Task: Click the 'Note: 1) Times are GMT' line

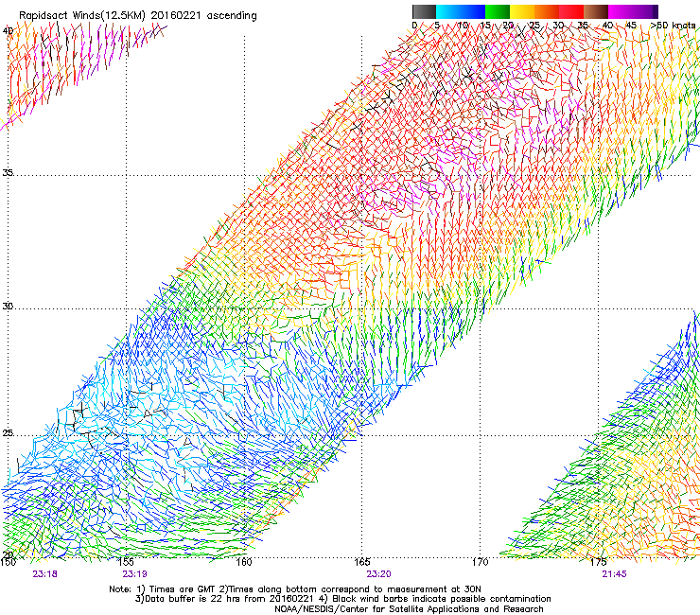Action: pyautogui.click(x=294, y=589)
